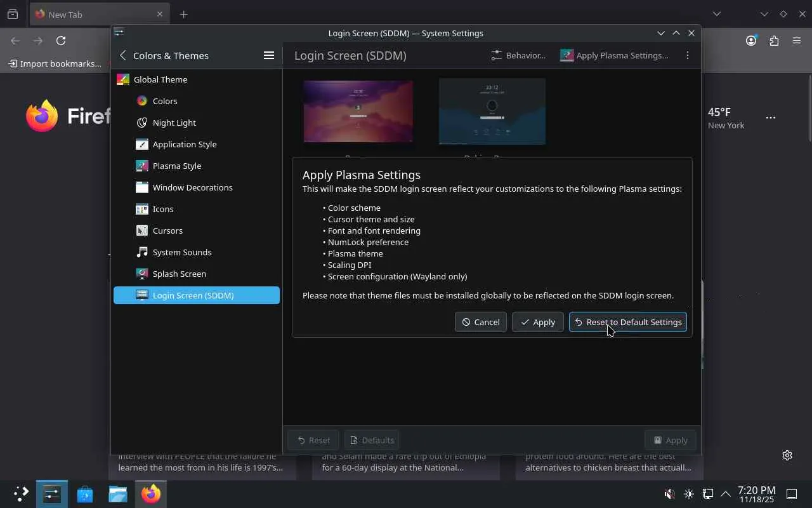The image size is (812, 508).
Task: Close the System Settings window
Action: click(x=691, y=33)
